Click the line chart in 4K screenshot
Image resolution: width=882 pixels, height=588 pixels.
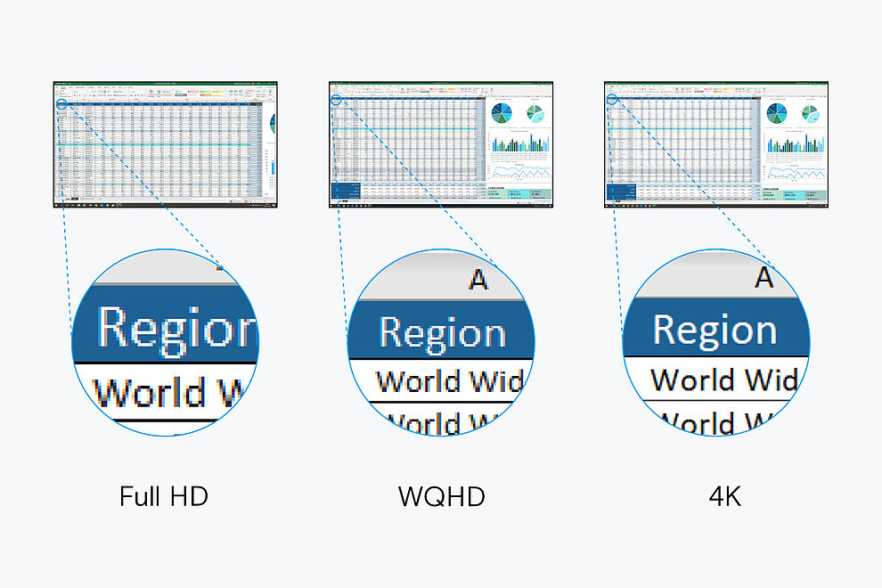coord(795,172)
